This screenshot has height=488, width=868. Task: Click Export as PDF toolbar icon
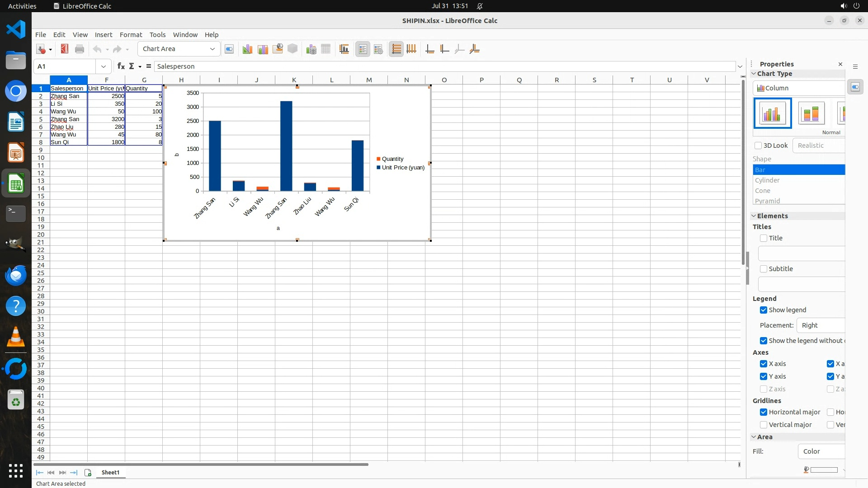pos(65,49)
